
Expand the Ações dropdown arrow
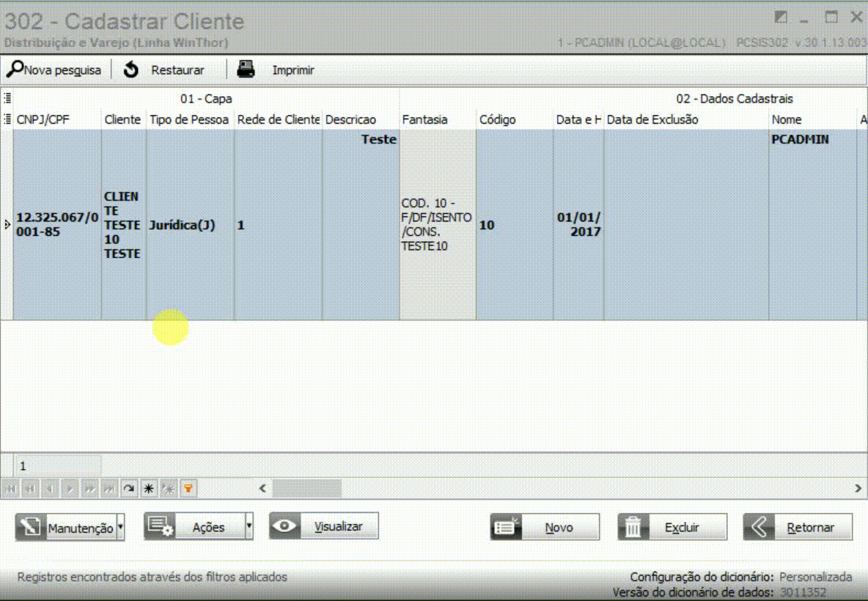250,526
